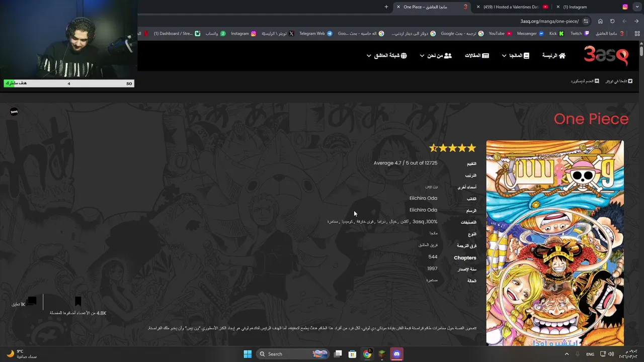
Task: Rate with the first gold star
Action: 471,148
